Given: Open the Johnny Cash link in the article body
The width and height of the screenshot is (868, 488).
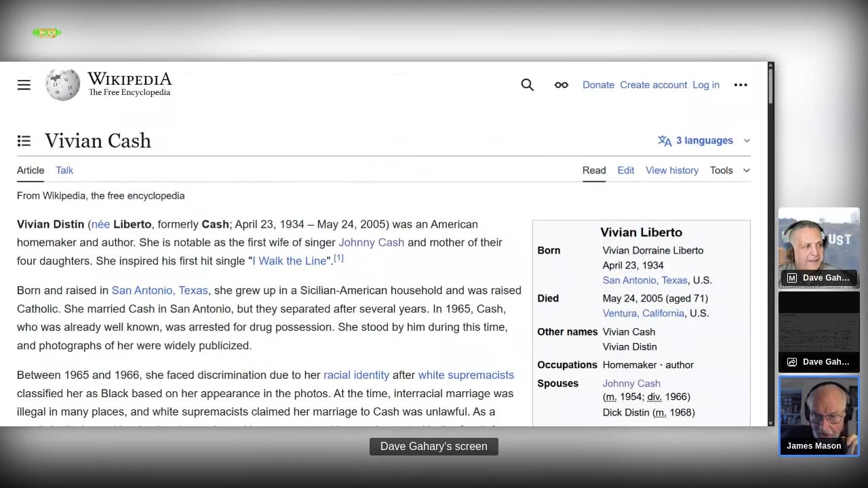Looking at the screenshot, I should 371,243.
